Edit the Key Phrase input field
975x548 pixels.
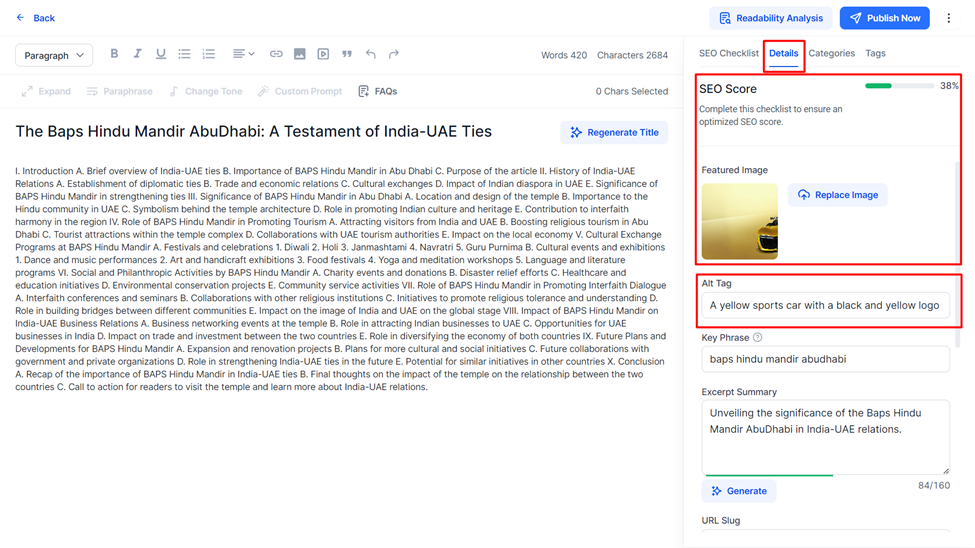[x=825, y=359]
